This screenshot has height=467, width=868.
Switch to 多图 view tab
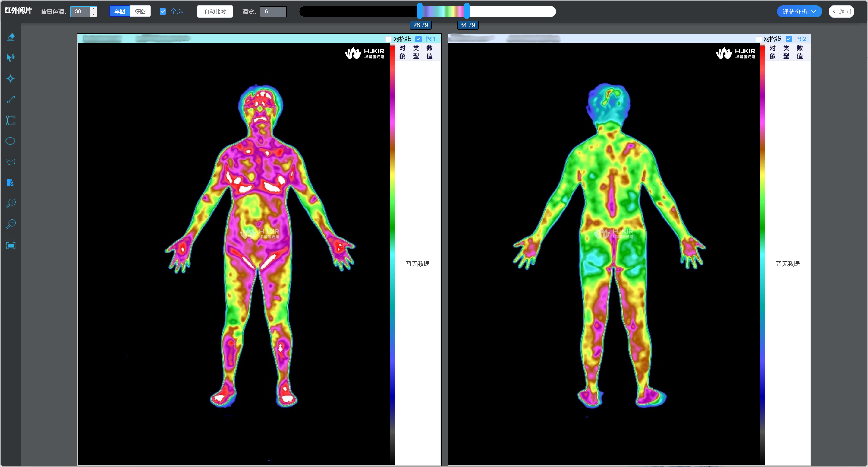pyautogui.click(x=140, y=11)
